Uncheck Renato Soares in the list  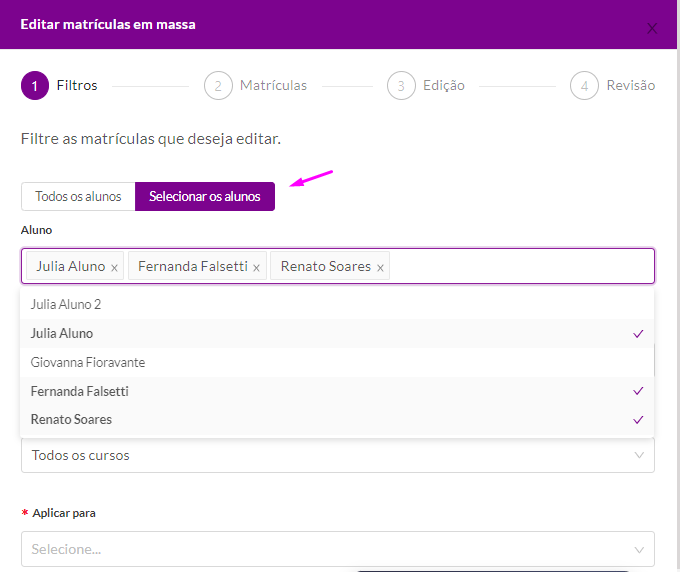[x=337, y=419]
